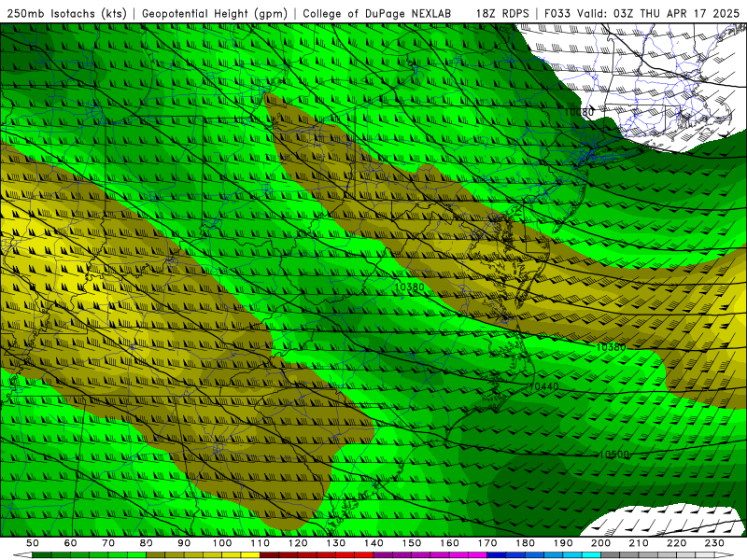This screenshot has height=560, width=747.
Task: Click the 170 value on the color scale
Action: [x=486, y=543]
